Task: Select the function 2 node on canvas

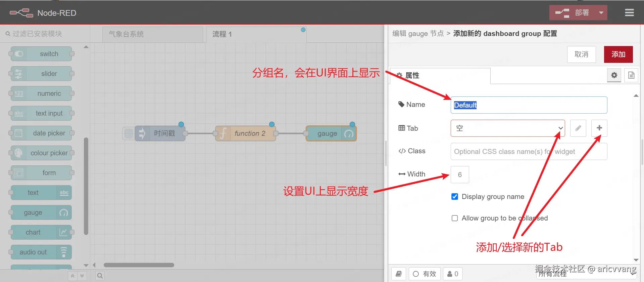Action: coord(246,133)
